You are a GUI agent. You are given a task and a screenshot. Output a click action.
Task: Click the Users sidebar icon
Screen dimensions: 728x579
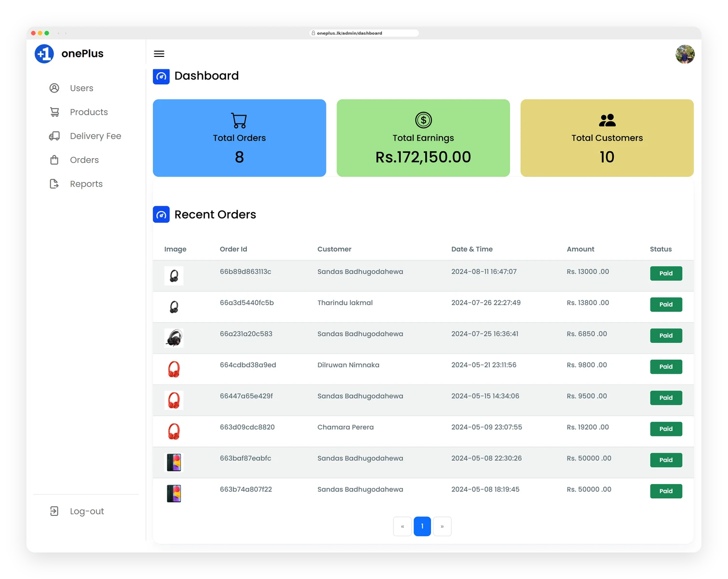click(54, 88)
